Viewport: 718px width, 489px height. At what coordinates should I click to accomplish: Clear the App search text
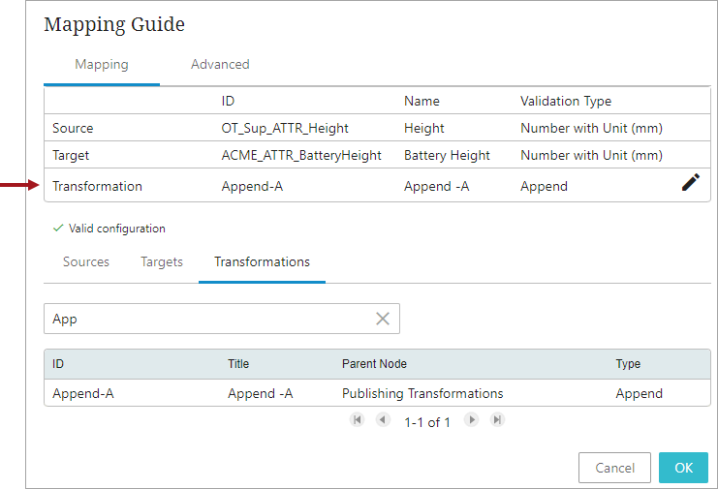383,319
